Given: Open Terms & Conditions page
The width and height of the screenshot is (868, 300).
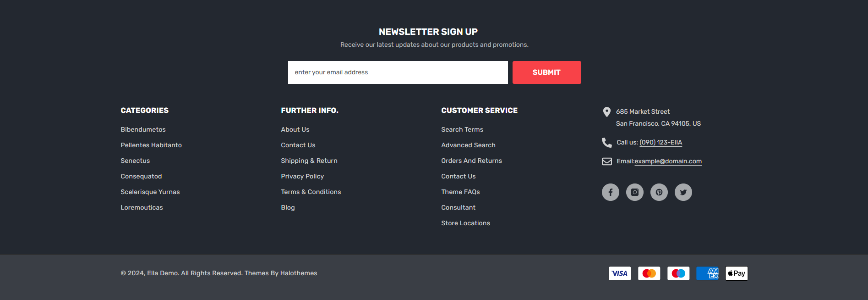Looking at the screenshot, I should 311,192.
